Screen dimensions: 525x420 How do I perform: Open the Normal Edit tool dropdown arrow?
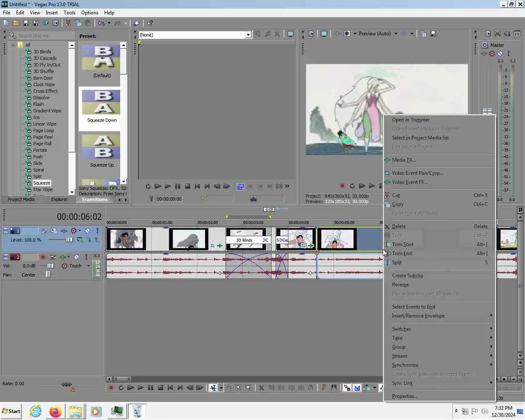coord(221,388)
